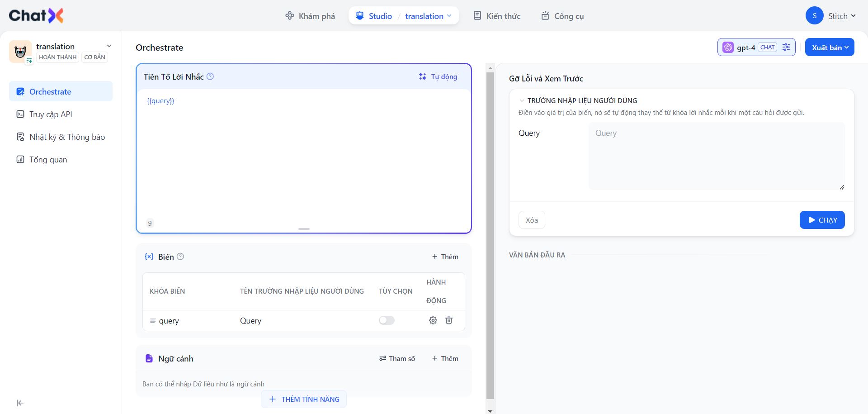Collapse the Trường Nhập Liệu Người Dùng section
This screenshot has width=868, height=414.
tap(522, 101)
